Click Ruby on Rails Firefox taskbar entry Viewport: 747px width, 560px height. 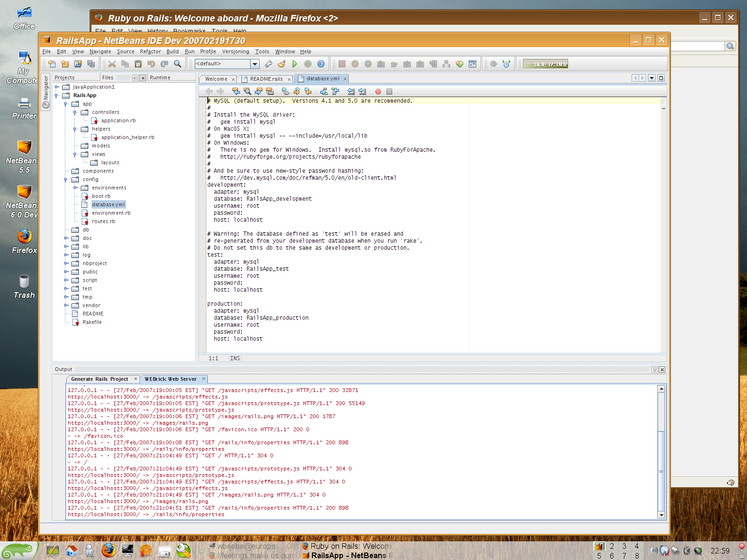[x=346, y=546]
